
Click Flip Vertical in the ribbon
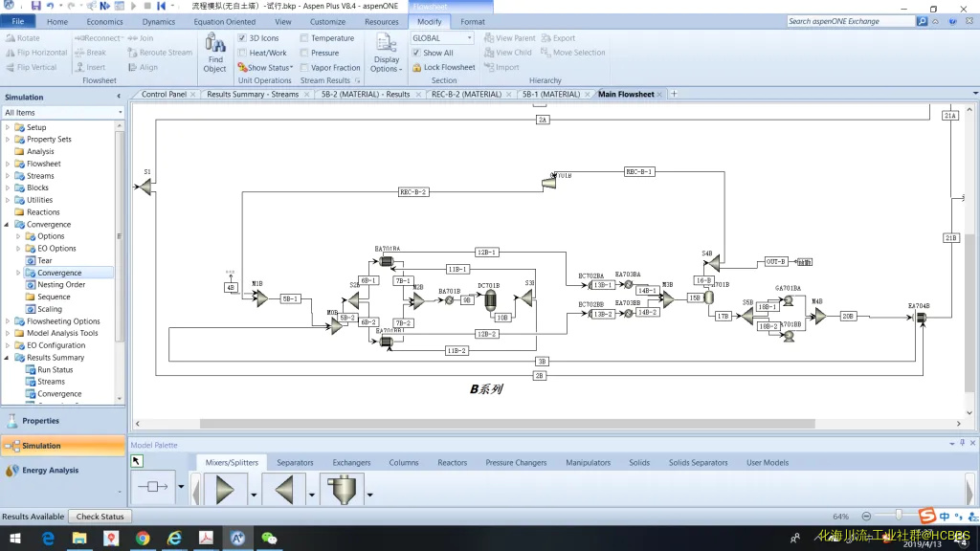(x=32, y=67)
